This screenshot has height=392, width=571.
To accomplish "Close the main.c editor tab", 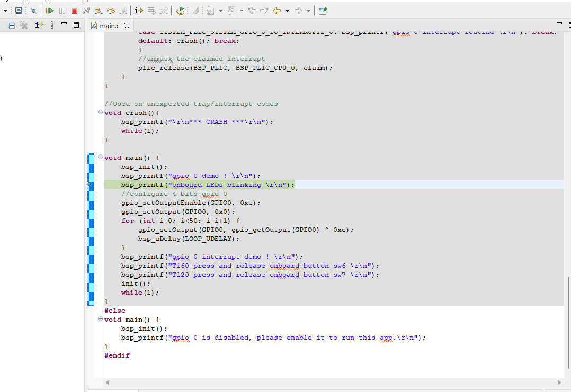I will click(127, 25).
